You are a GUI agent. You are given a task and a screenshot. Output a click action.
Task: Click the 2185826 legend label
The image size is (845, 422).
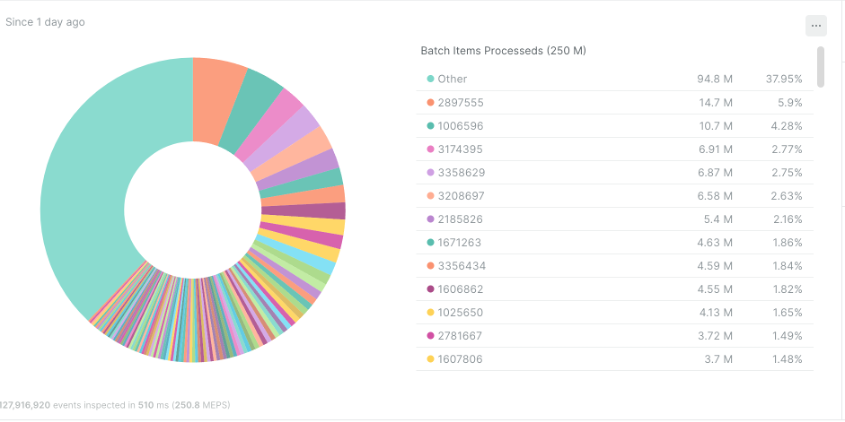point(461,219)
